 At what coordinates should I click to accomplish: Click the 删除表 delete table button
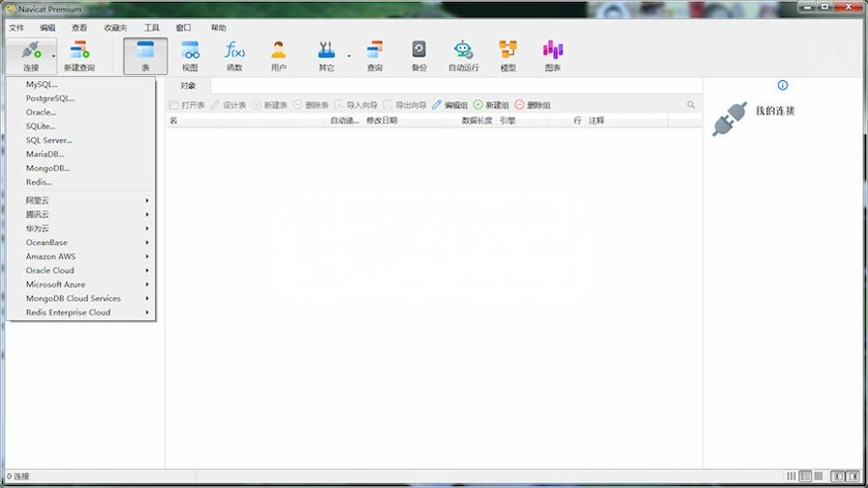click(x=312, y=104)
